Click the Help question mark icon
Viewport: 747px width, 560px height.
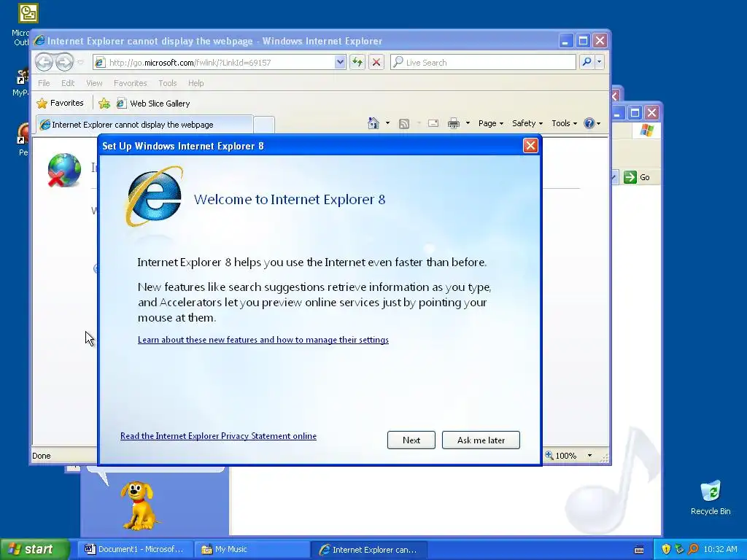pyautogui.click(x=589, y=123)
